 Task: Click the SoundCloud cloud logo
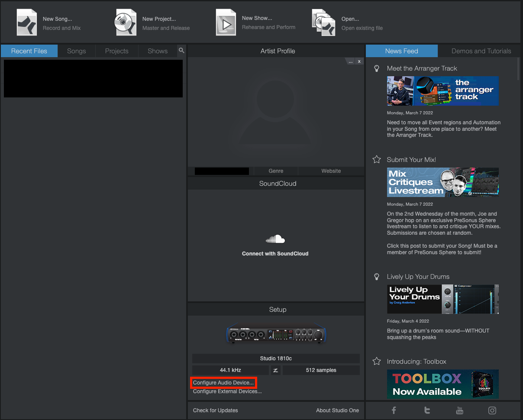275,239
